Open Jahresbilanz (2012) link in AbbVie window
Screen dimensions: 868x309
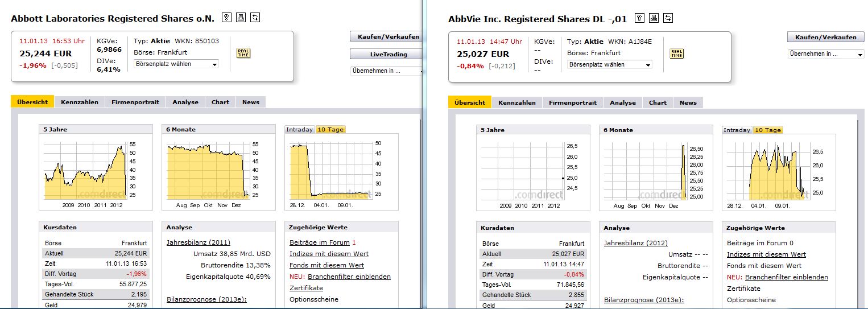[636, 243]
